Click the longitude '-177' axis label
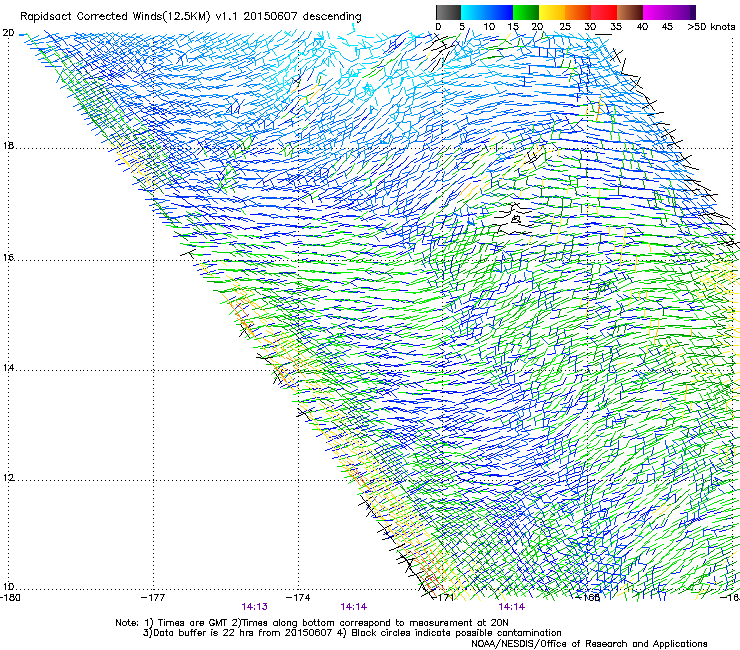 point(153,598)
